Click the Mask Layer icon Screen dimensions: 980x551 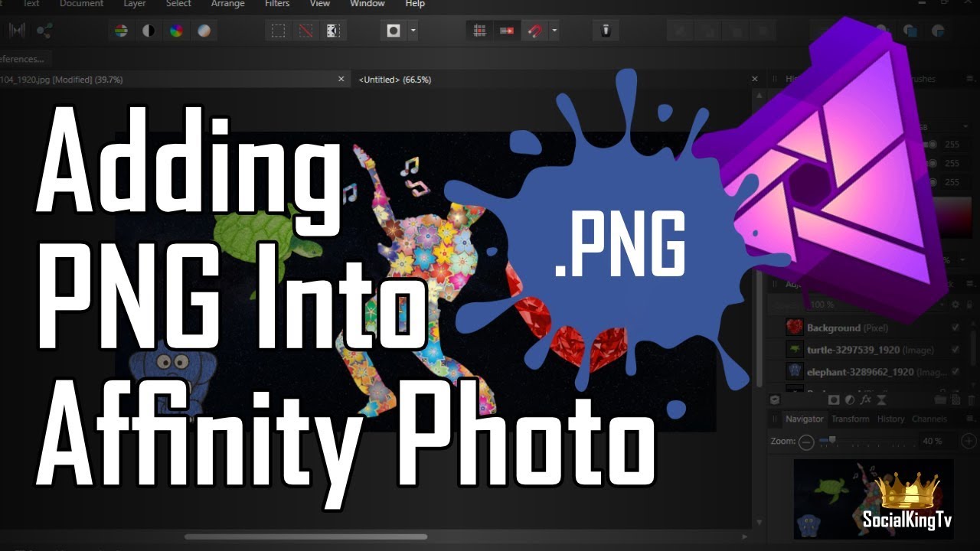tap(834, 399)
